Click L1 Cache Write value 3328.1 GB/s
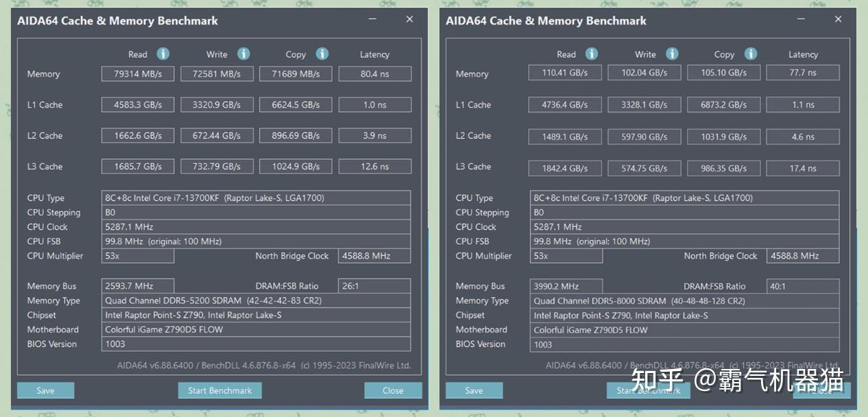Screen dimensions: 868x417 tap(645, 104)
